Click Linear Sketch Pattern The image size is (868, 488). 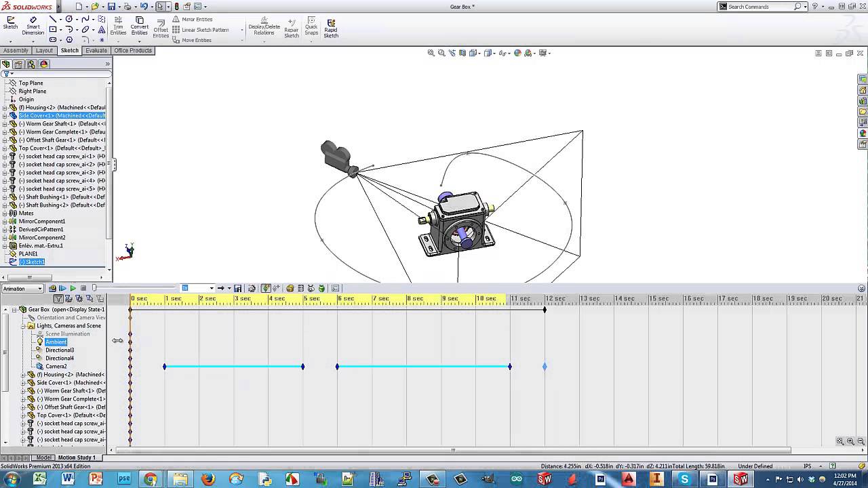[x=201, y=30]
